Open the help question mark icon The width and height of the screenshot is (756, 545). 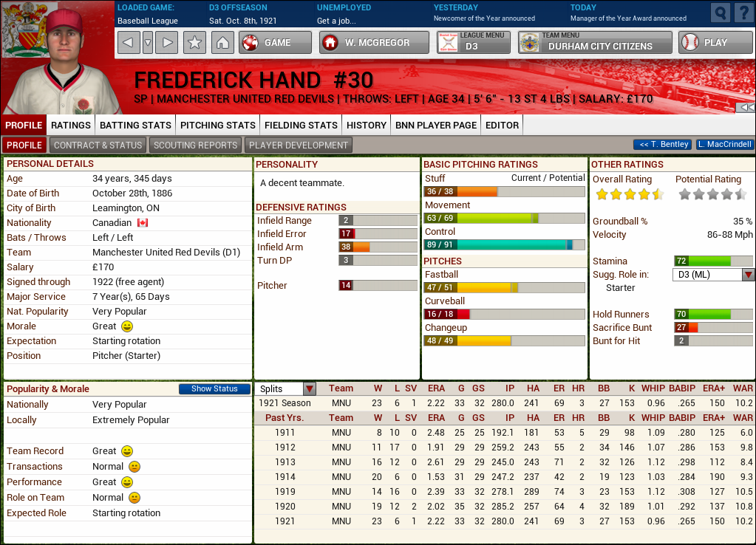[743, 13]
